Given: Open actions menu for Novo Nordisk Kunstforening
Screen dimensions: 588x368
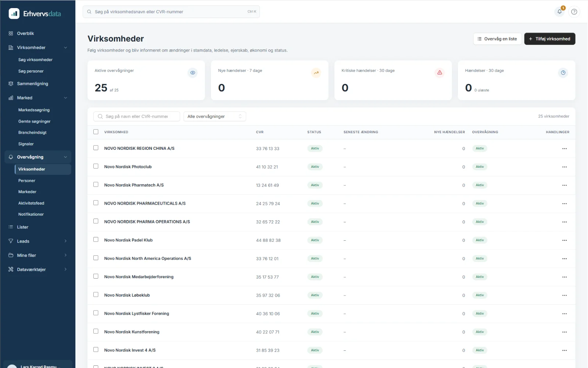Looking at the screenshot, I should coord(564,332).
